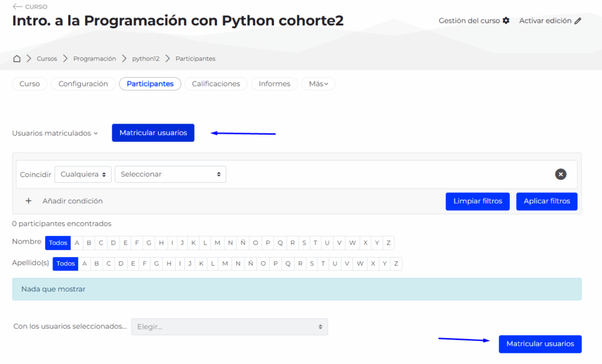602x364 pixels.
Task: Click the gear icon for Gestión del curso
Action: [506, 21]
